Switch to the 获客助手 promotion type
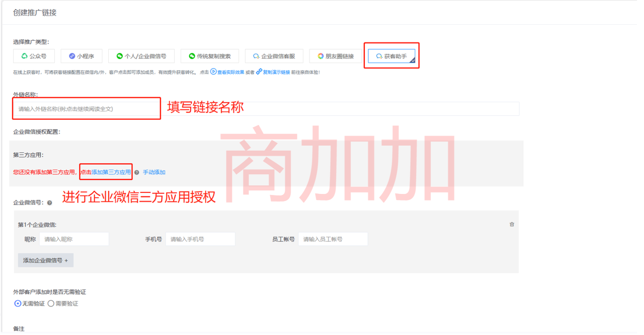 tap(391, 55)
